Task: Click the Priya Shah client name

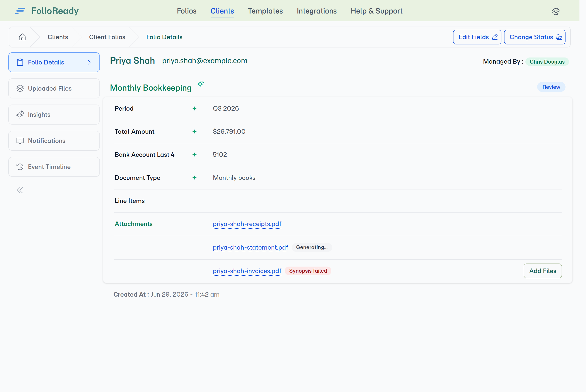Action: tap(132, 61)
